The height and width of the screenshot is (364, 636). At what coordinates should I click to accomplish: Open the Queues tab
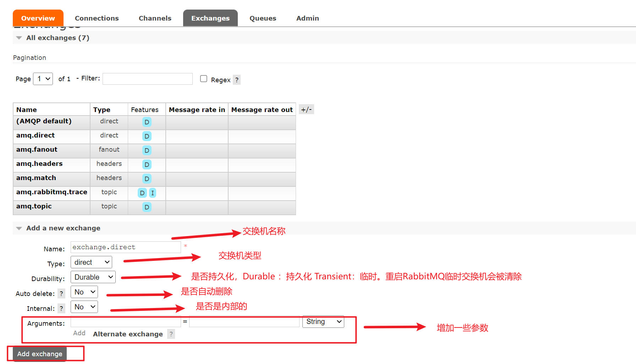[263, 18]
